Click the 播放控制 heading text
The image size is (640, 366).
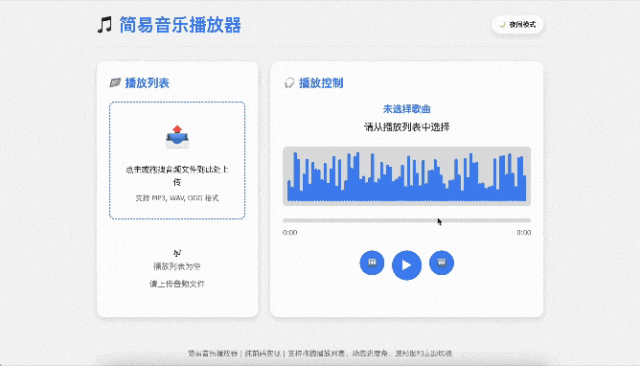(321, 83)
